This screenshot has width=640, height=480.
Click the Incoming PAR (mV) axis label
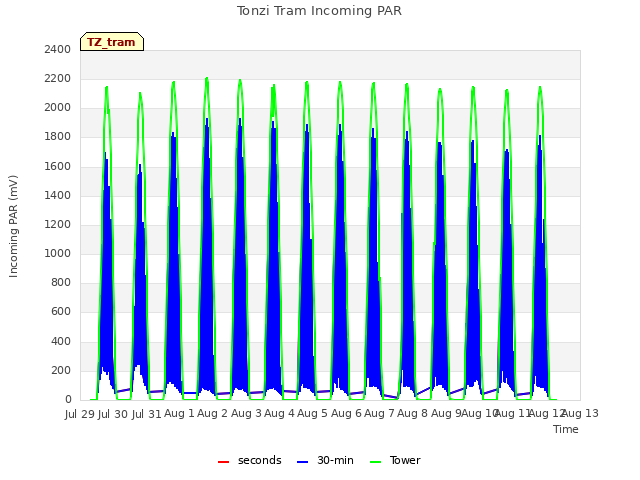13,227
